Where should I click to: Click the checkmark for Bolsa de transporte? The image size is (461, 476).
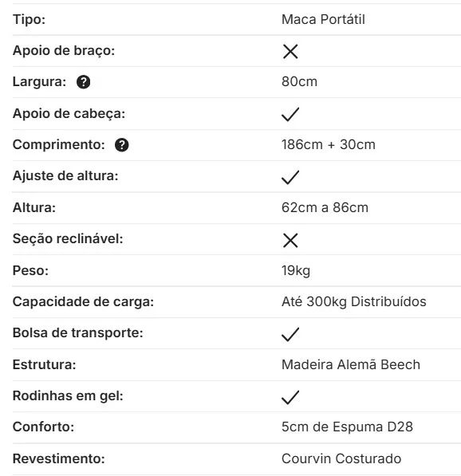click(x=290, y=335)
